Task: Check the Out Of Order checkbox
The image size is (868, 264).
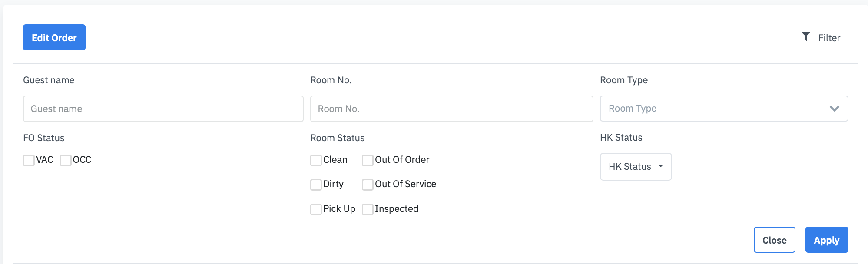Action: [368, 160]
